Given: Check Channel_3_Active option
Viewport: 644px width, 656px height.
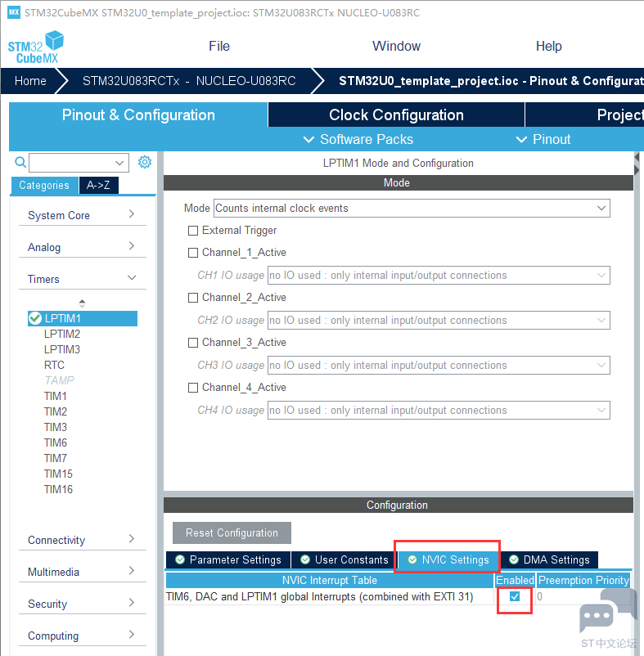Looking at the screenshot, I should pos(193,343).
